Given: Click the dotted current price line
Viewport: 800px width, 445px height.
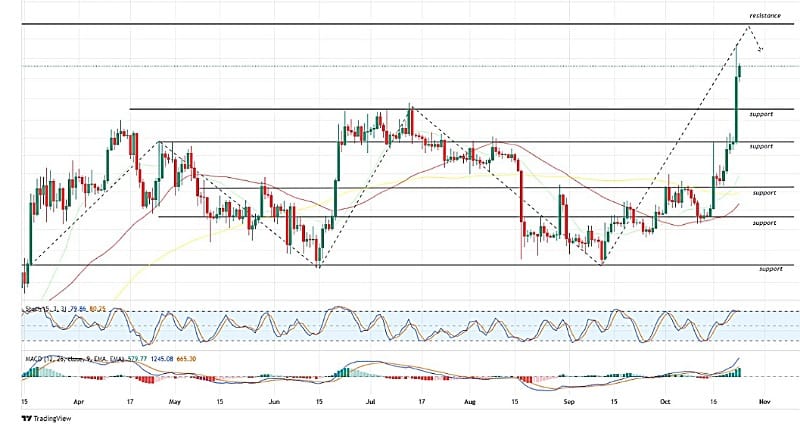Looking at the screenshot, I should [400, 66].
